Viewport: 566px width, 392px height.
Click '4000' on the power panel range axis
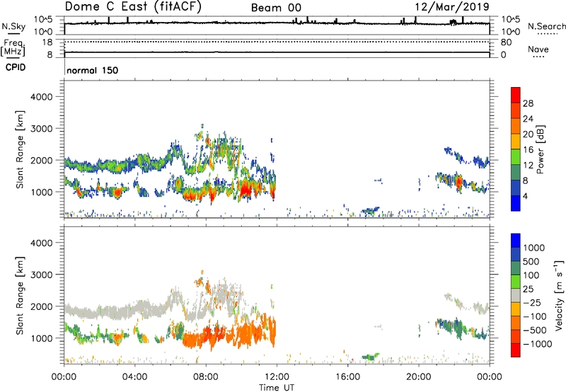(x=41, y=97)
